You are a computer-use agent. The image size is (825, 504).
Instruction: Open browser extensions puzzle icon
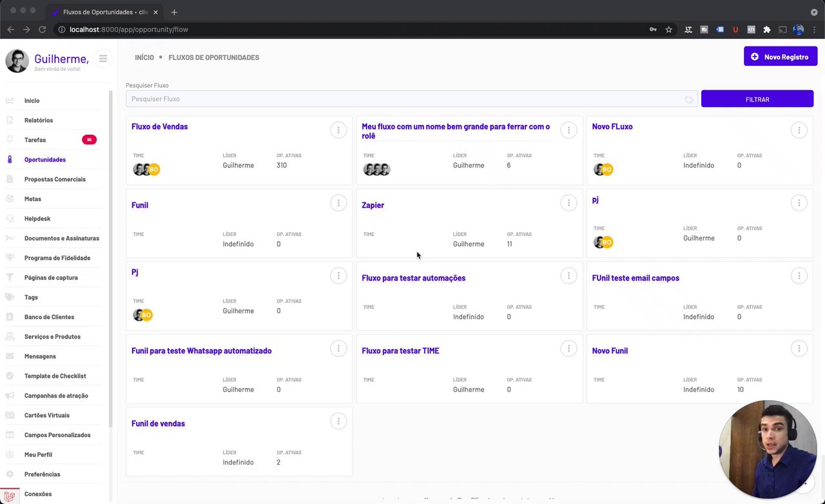[x=766, y=30]
